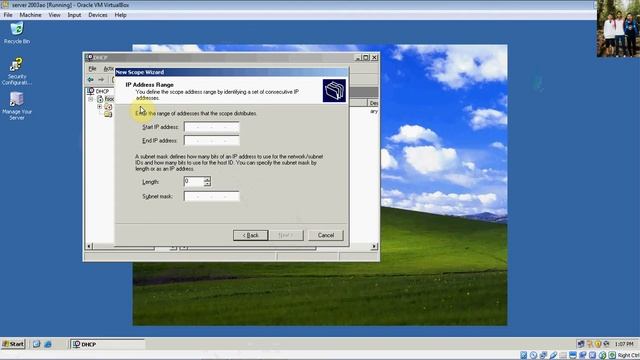Open the Start menu
The height and width of the screenshot is (360, 640).
pos(13,344)
